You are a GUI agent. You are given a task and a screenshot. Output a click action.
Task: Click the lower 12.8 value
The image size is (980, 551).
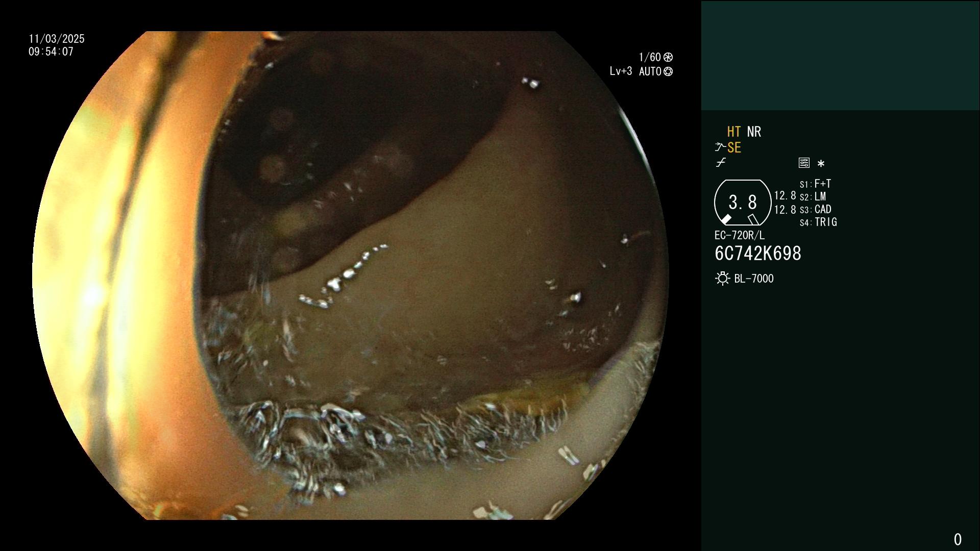(x=785, y=210)
